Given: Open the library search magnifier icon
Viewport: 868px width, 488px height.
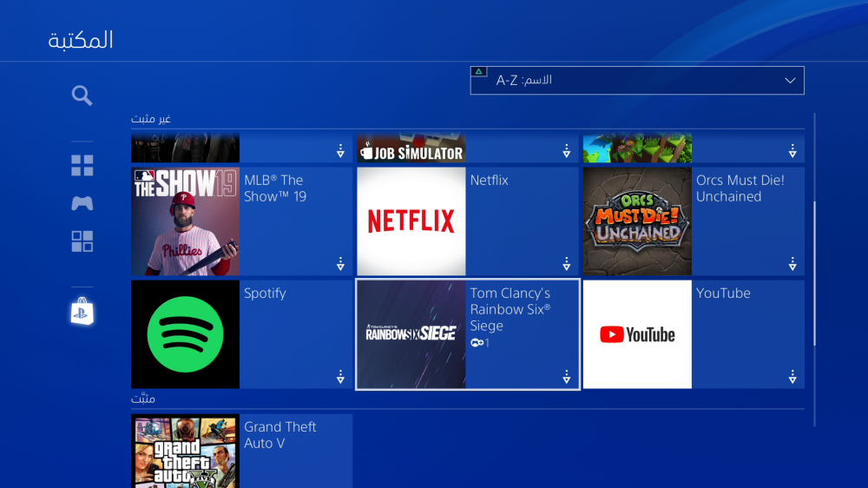Looking at the screenshot, I should tap(82, 96).
